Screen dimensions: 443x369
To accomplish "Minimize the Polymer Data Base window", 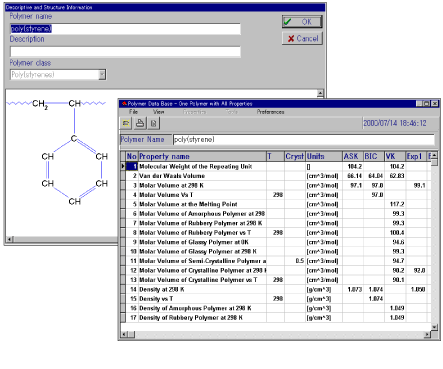I will 419,104.
